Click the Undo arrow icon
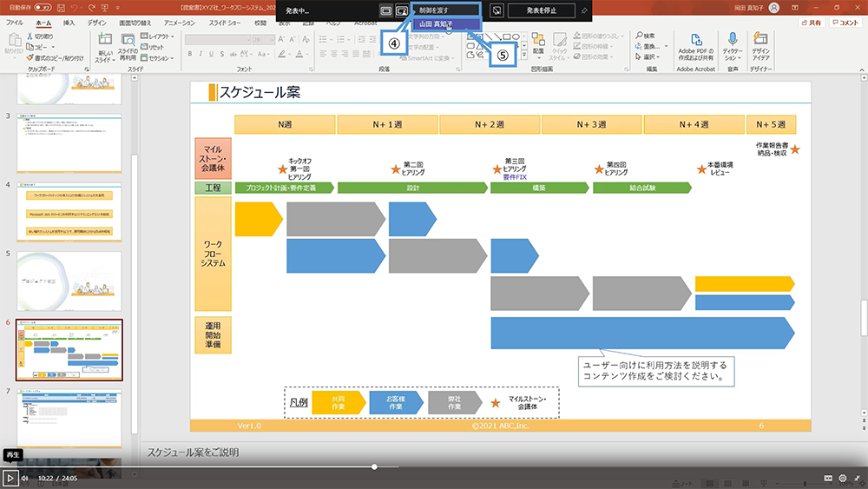The height and width of the screenshot is (489, 868). [x=75, y=8]
